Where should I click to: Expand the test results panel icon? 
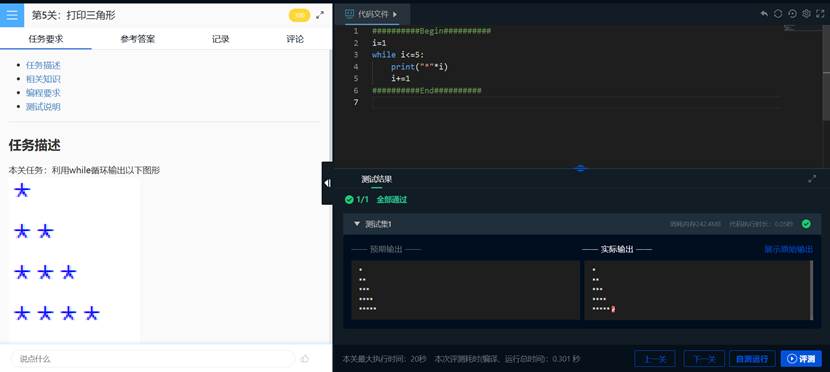pos(812,179)
